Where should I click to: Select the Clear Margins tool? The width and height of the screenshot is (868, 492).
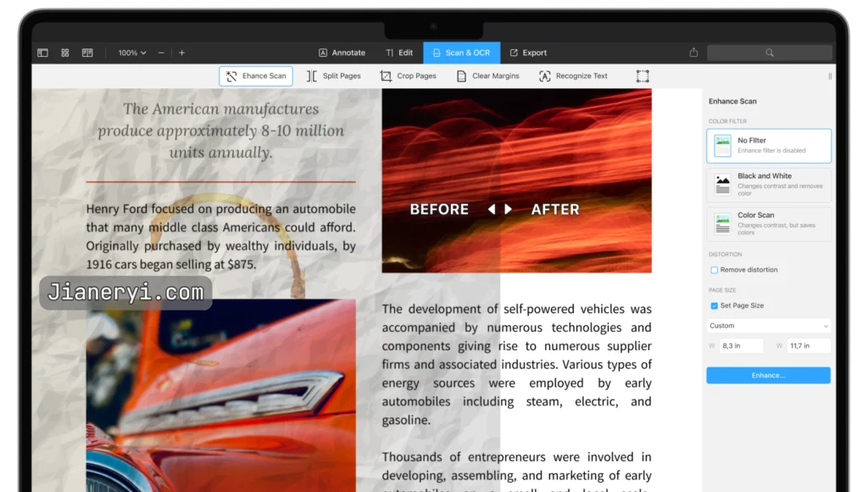click(x=488, y=75)
